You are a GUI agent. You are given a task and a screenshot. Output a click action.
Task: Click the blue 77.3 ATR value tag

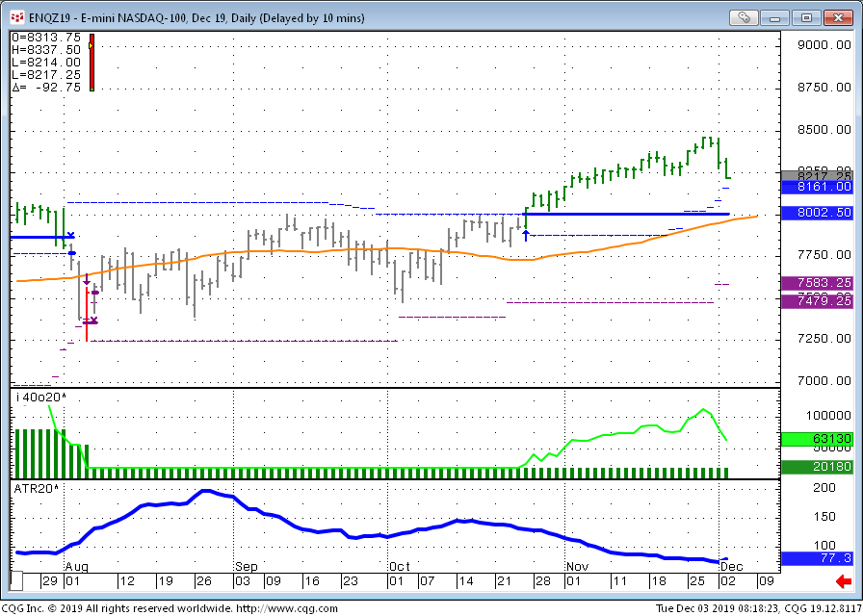tap(817, 558)
